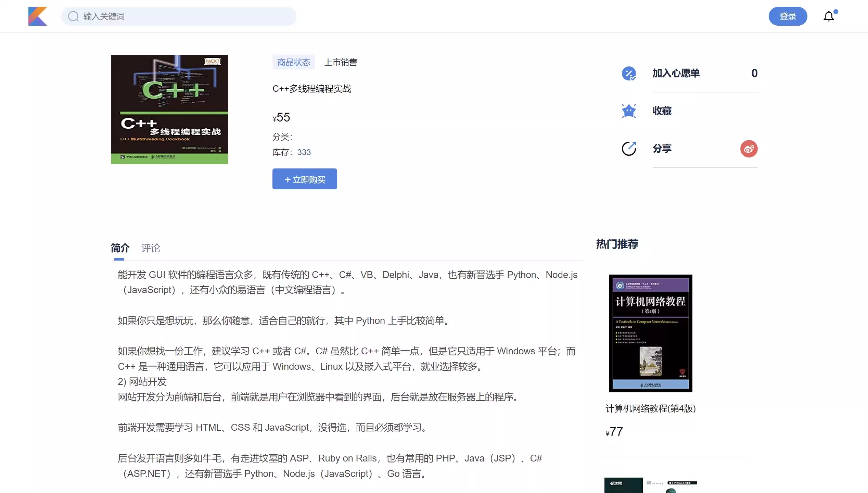Click the wishlist icon beside 加入心愿单

pyautogui.click(x=629, y=73)
